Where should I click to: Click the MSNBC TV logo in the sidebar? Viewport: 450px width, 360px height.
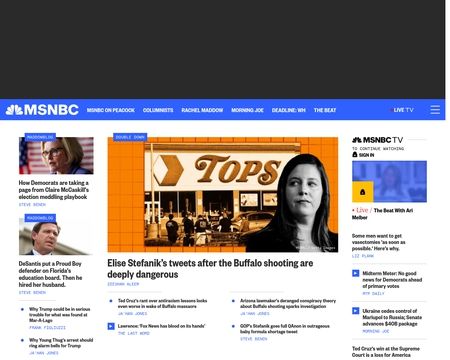pos(378,140)
